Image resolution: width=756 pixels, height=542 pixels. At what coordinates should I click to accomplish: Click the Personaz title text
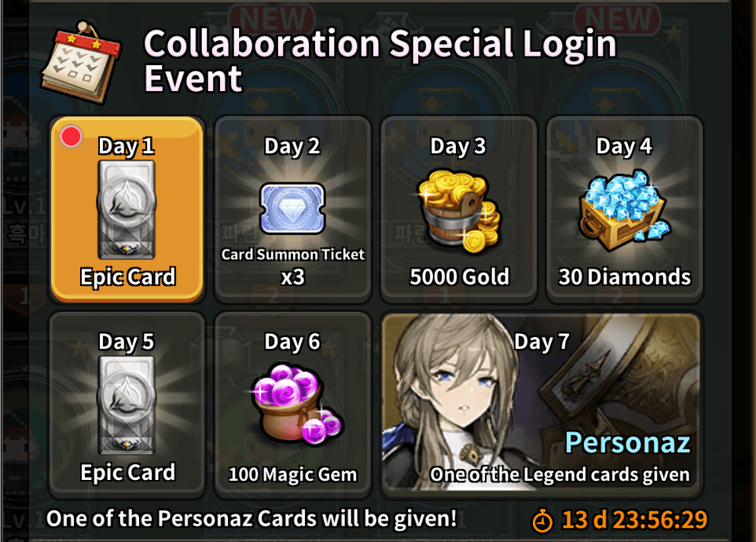point(628,443)
